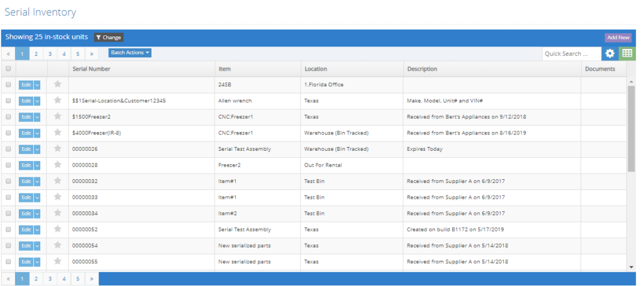Star serial 00000054 row
This screenshot has width=644, height=286.
click(57, 245)
